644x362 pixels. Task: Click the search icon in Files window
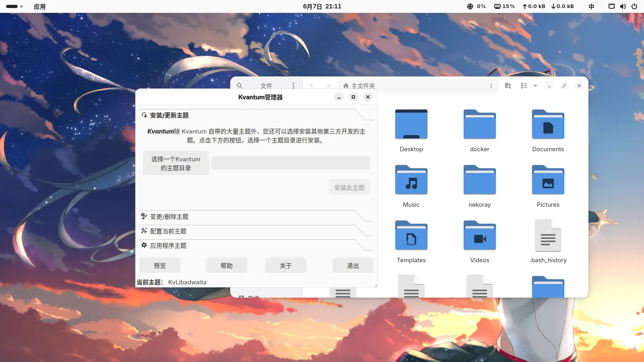(x=239, y=86)
